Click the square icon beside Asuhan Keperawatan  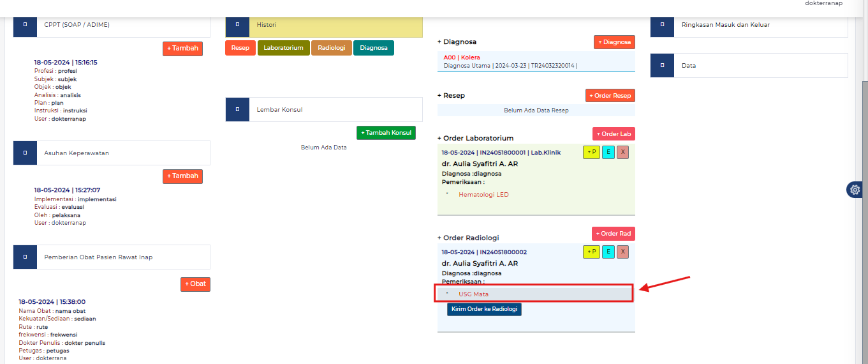pos(25,153)
